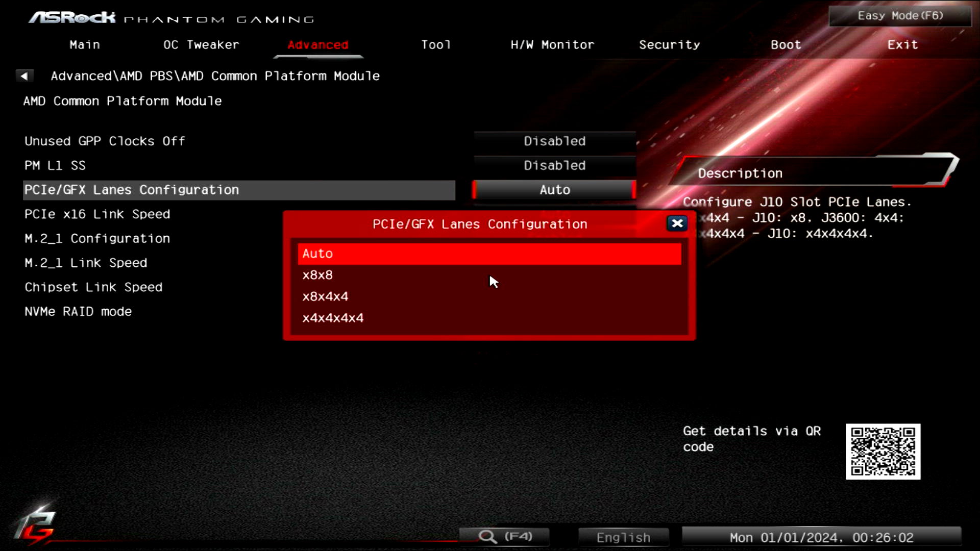
Task: Close the PCIe/GFX Lanes Configuration popup
Action: [x=677, y=223]
